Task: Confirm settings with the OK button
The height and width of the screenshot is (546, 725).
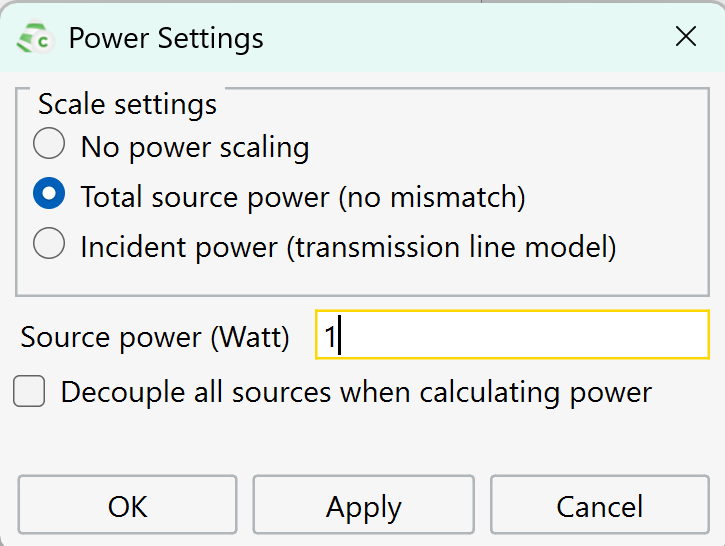Action: point(128,505)
